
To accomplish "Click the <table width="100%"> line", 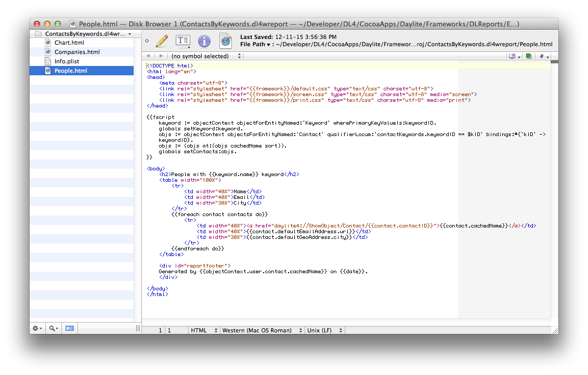I will coord(190,180).
